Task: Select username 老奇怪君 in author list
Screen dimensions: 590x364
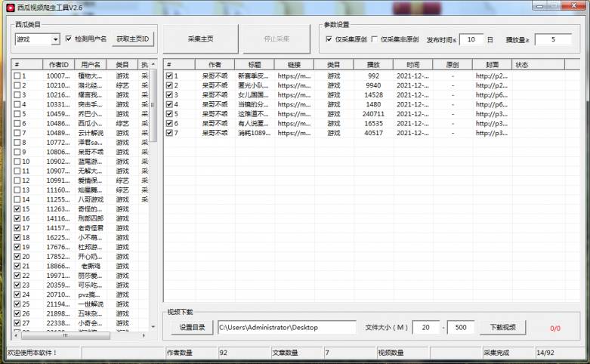Action: 91,228
